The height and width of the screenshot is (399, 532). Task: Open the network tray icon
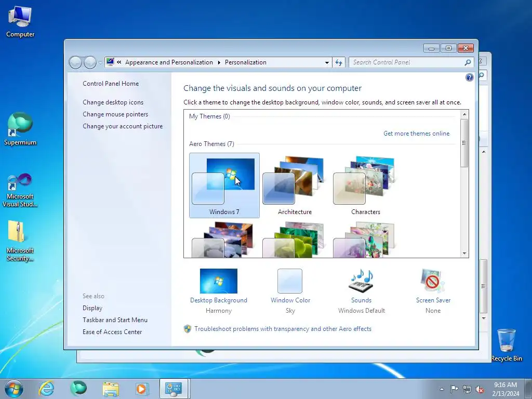tap(467, 389)
